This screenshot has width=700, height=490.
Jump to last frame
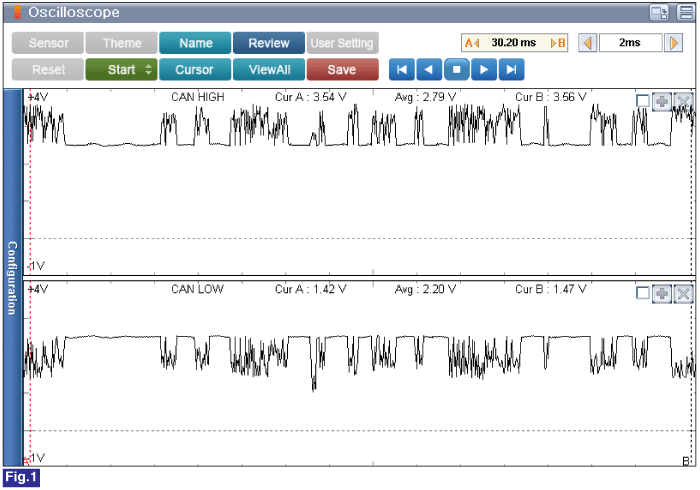tap(512, 70)
